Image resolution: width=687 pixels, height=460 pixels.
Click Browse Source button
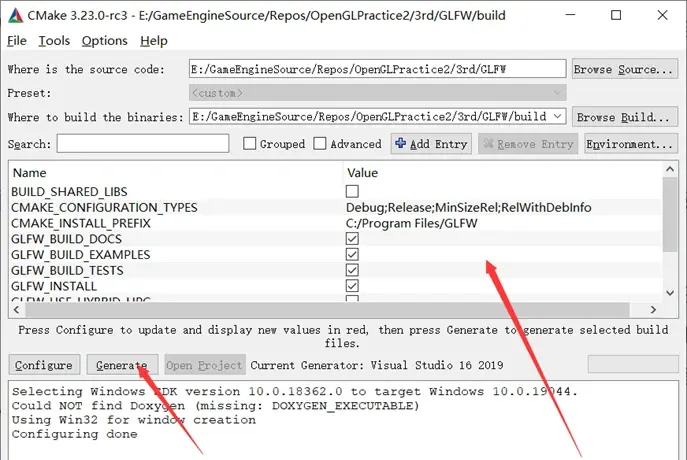[x=623, y=69]
